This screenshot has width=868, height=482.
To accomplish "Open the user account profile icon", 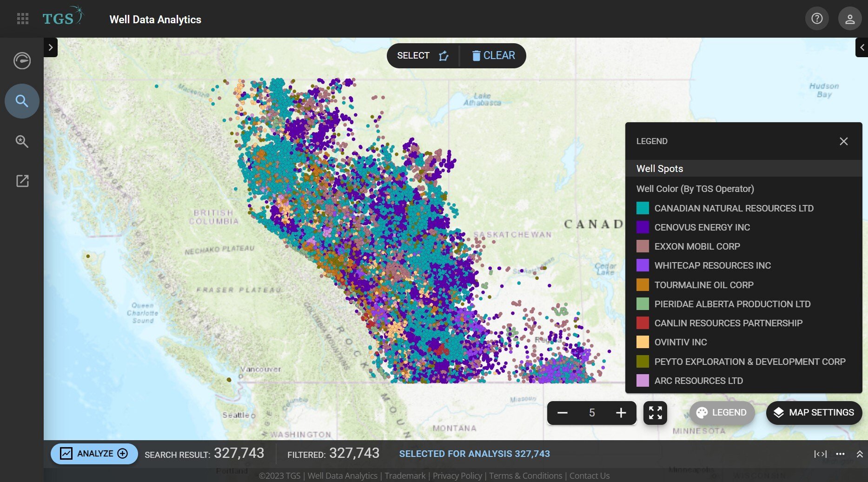I will coord(849,19).
